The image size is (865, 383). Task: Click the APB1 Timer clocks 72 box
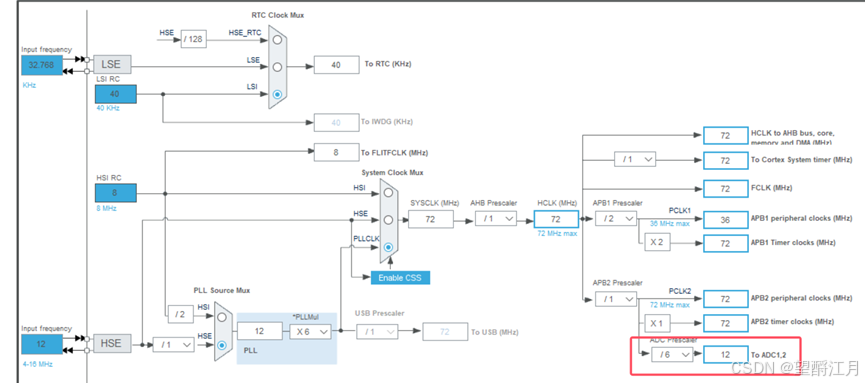[725, 243]
